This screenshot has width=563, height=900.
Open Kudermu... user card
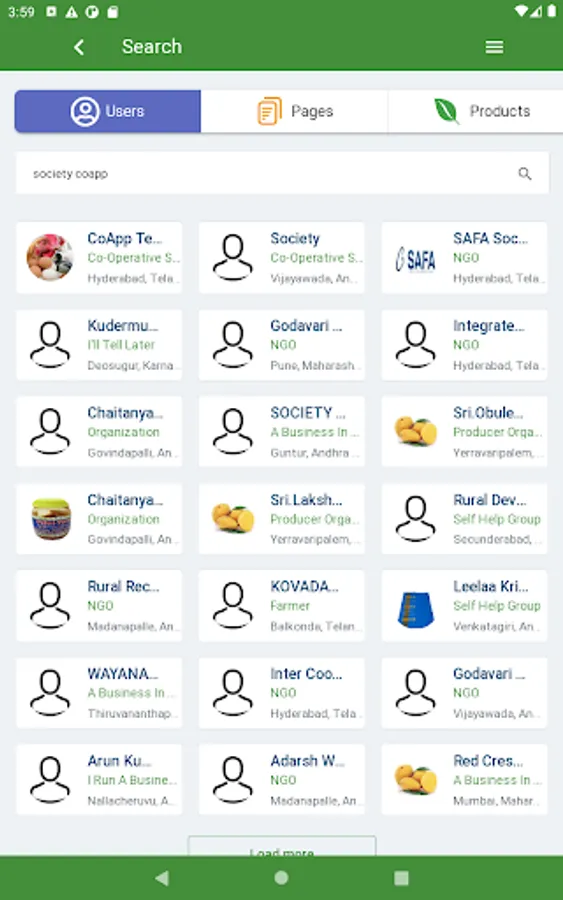point(99,344)
